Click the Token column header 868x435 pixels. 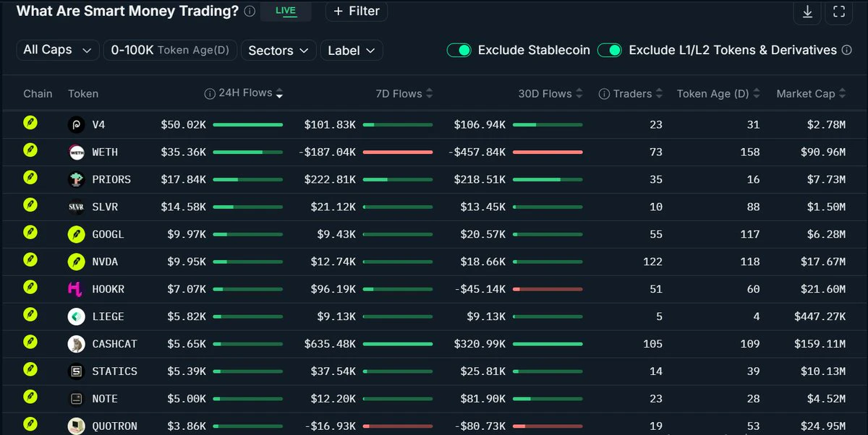point(83,93)
